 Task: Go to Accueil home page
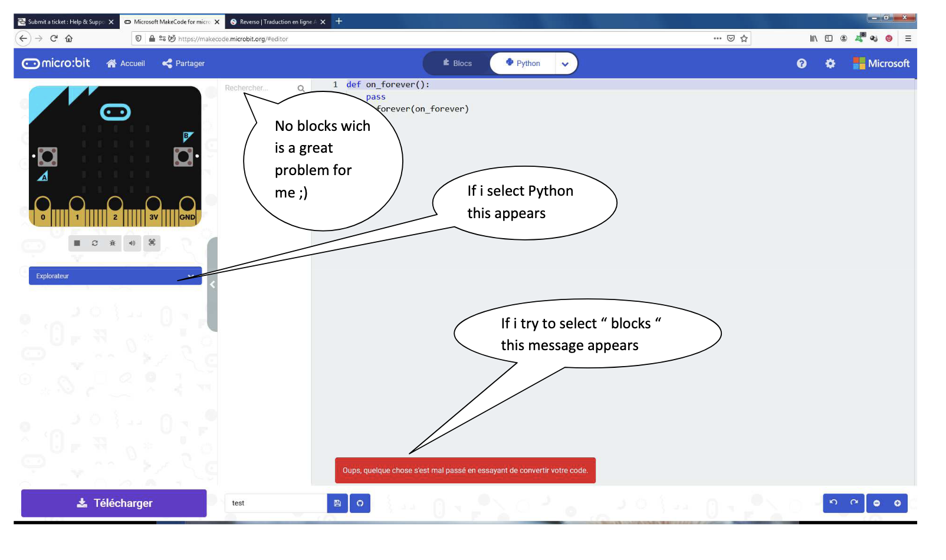point(126,64)
